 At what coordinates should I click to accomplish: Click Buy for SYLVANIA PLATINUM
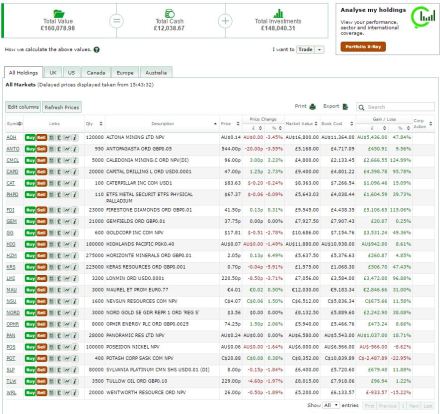pos(30,370)
